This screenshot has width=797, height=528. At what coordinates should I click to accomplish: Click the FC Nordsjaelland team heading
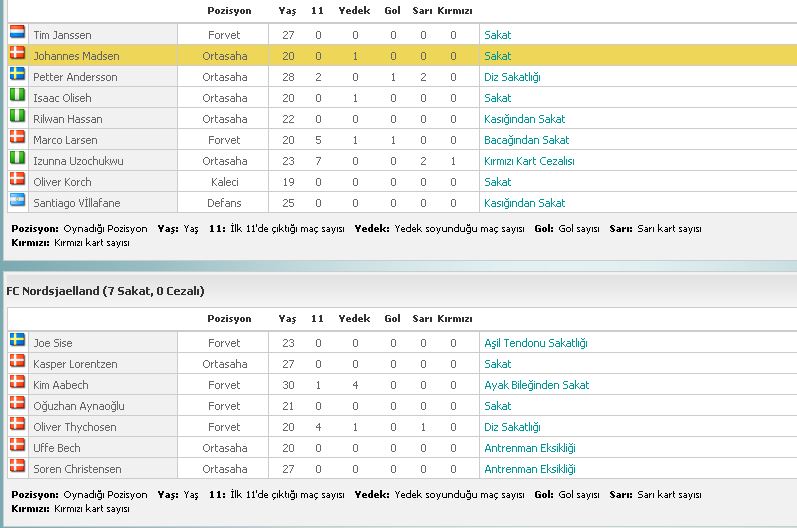[105, 291]
